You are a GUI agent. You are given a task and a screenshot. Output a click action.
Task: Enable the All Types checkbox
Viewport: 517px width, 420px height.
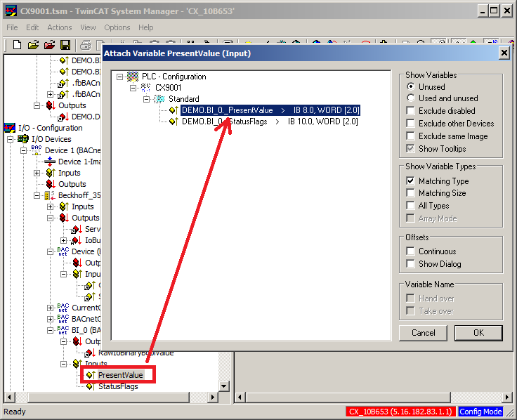pos(410,205)
